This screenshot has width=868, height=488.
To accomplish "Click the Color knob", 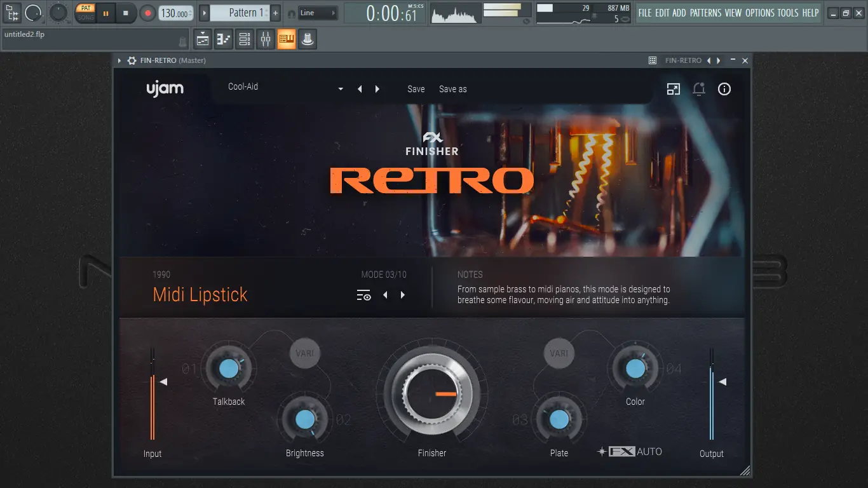I will click(635, 368).
